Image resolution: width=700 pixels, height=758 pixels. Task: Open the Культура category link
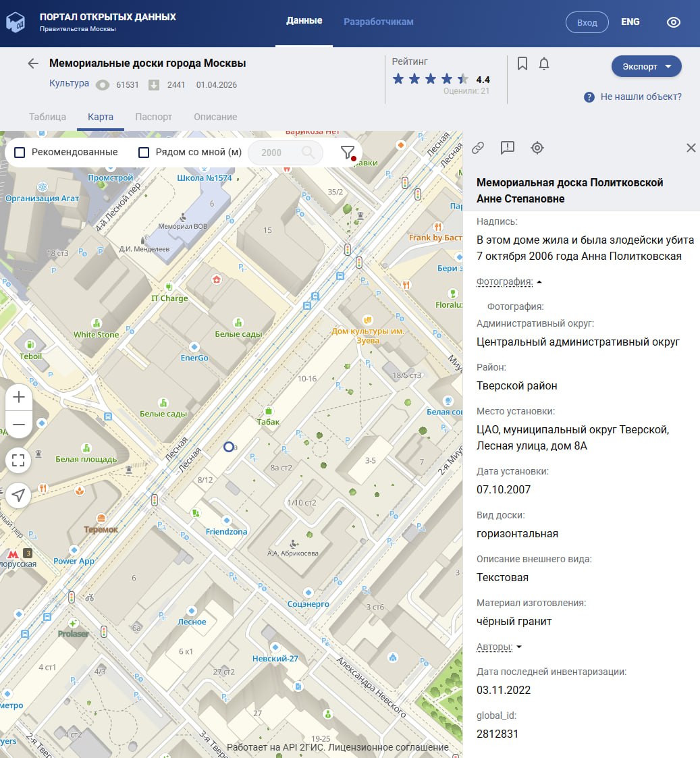[69, 83]
